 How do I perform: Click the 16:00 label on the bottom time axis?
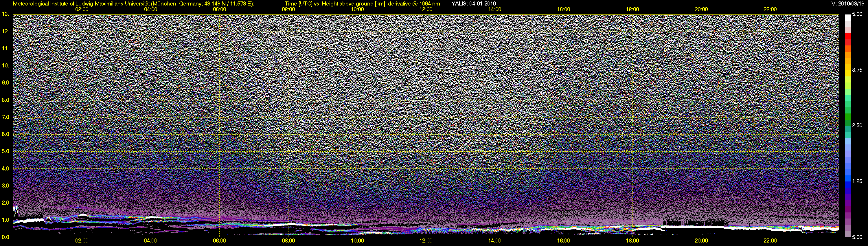click(564, 241)
